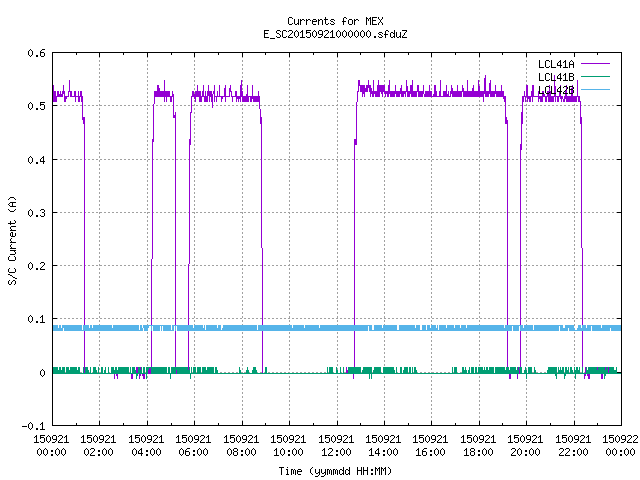Click the y-axis tick value '-0.1'
The image size is (640, 480).
click(x=33, y=426)
